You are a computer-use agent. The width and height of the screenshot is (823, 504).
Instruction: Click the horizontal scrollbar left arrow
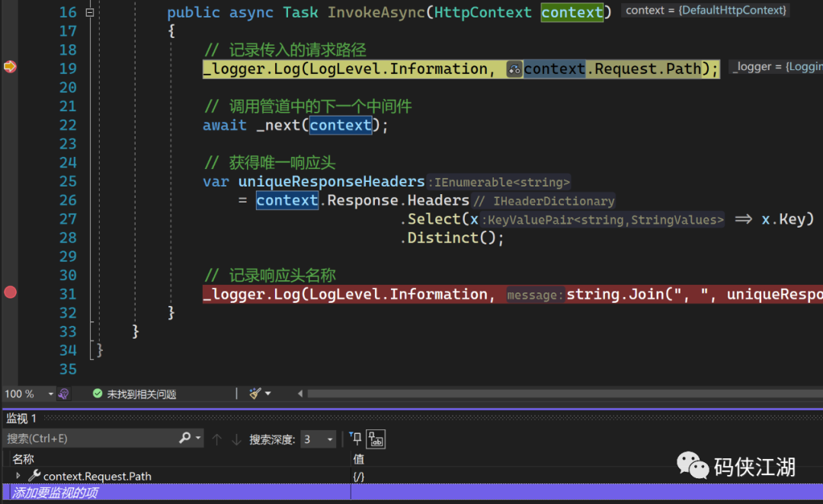tap(300, 394)
